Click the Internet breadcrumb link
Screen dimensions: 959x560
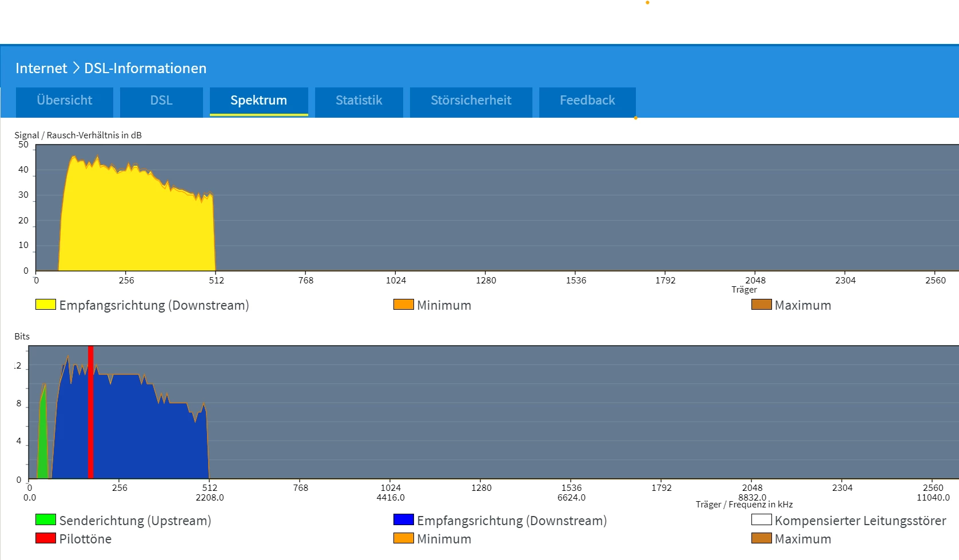point(41,69)
